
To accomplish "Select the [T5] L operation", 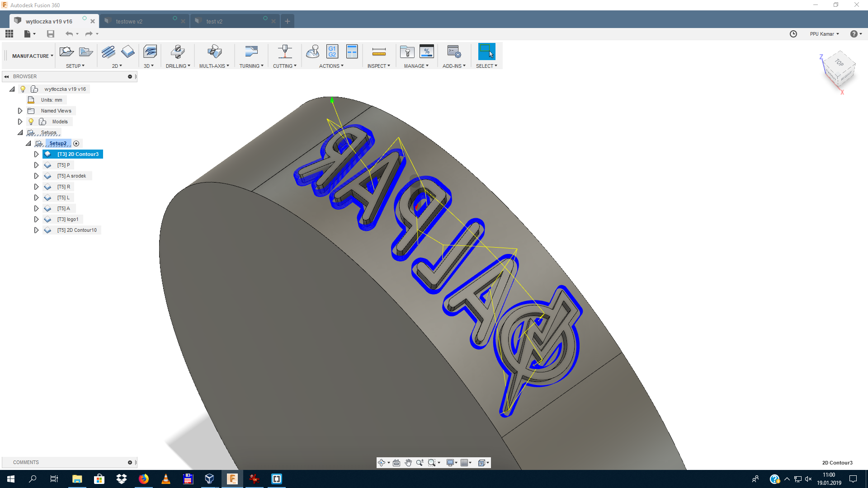I will click(63, 197).
